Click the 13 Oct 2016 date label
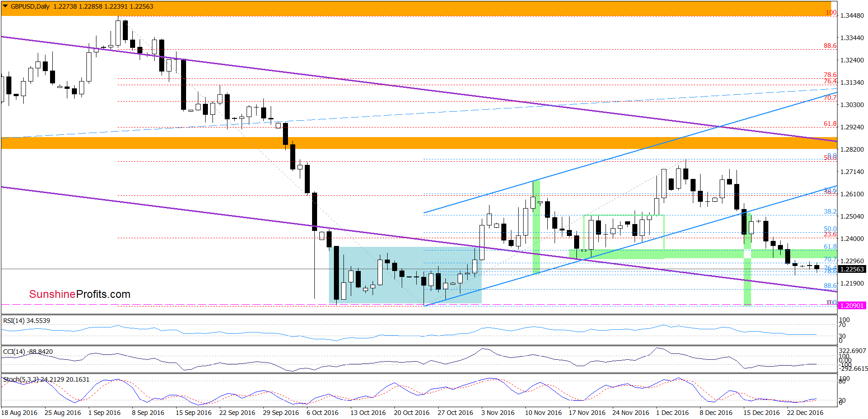The width and height of the screenshot is (868, 419). 368,413
